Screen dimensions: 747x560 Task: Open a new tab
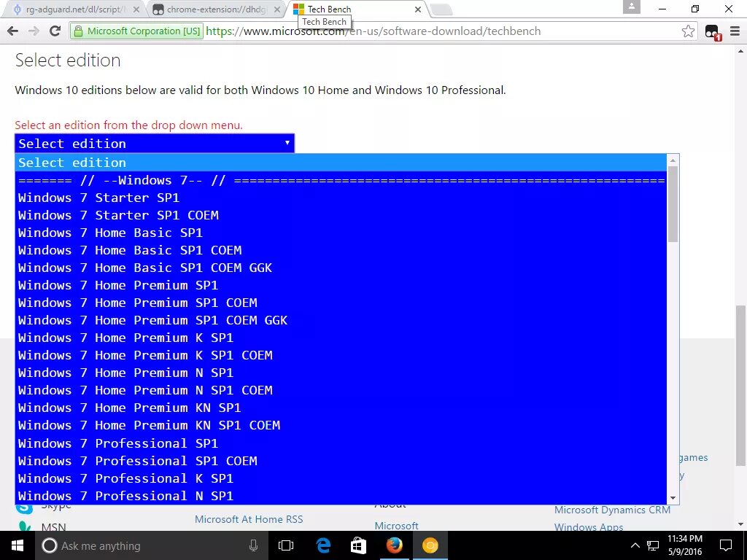441,9
